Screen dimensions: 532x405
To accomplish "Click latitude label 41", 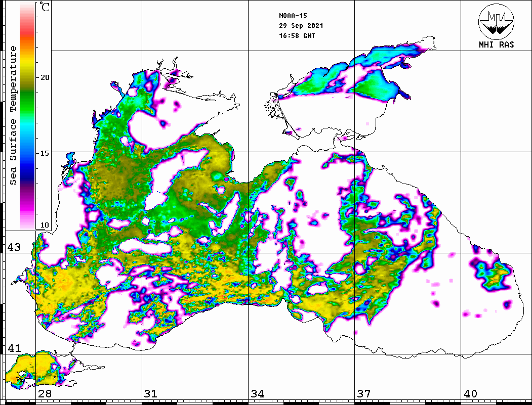I will 14,348.
